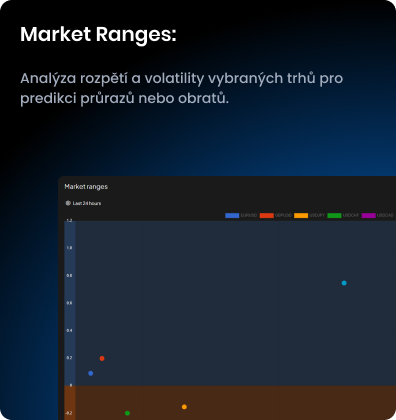Toggle the red GBPUSD legend swatch

(x=266, y=215)
